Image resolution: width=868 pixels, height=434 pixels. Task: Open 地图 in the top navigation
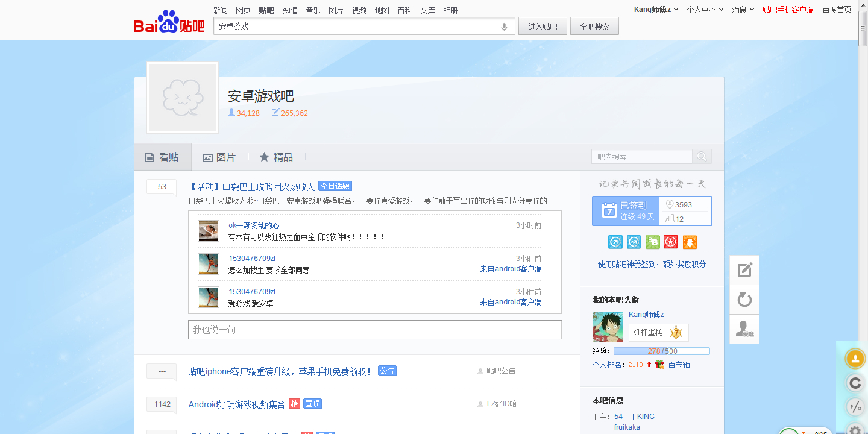tap(382, 10)
